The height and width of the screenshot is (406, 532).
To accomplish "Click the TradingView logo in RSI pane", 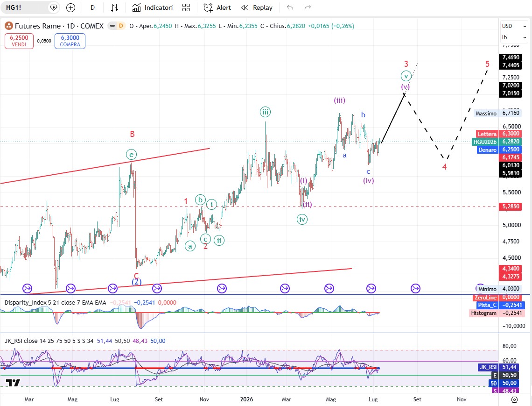I will click(13, 383).
